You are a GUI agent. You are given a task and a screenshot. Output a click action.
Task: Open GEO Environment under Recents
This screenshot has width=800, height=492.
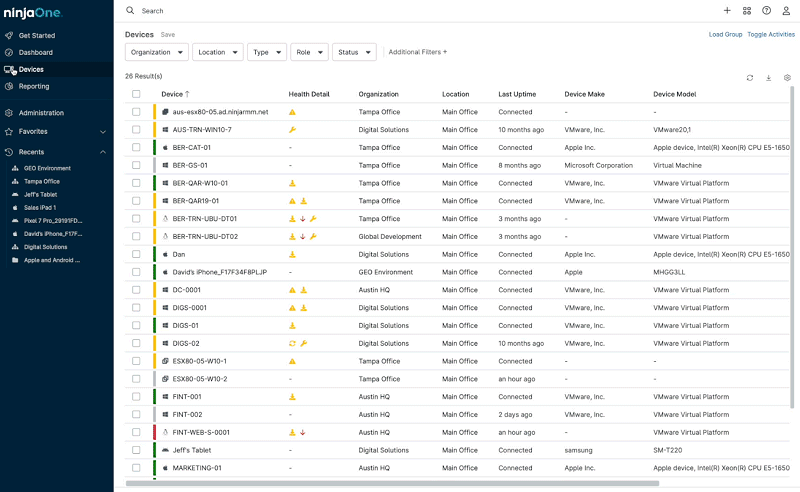point(47,168)
